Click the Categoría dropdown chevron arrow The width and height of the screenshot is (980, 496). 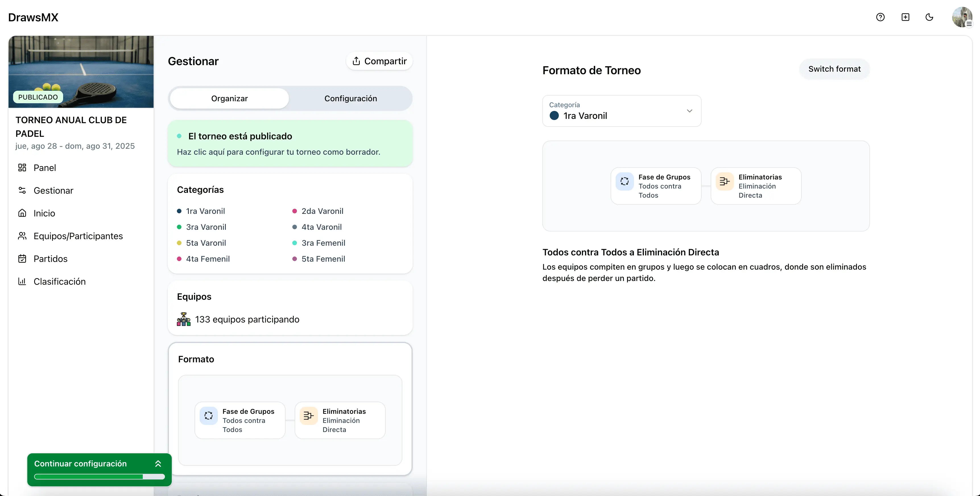click(x=689, y=111)
